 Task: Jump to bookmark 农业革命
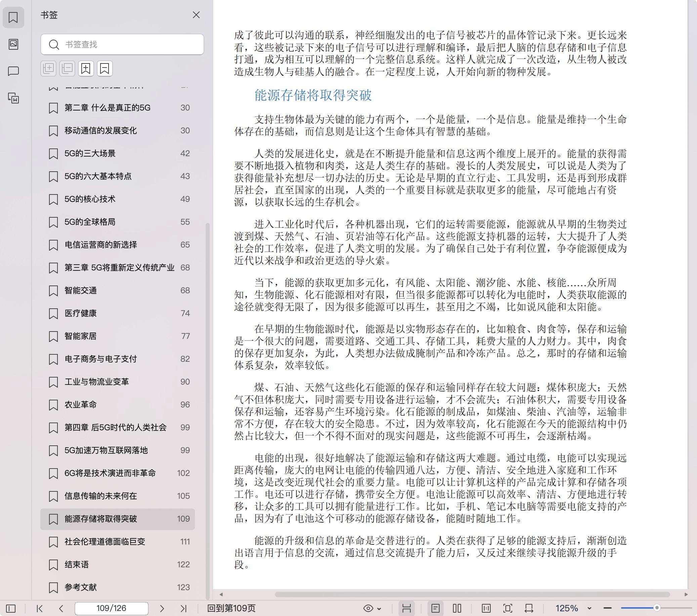pos(118,405)
